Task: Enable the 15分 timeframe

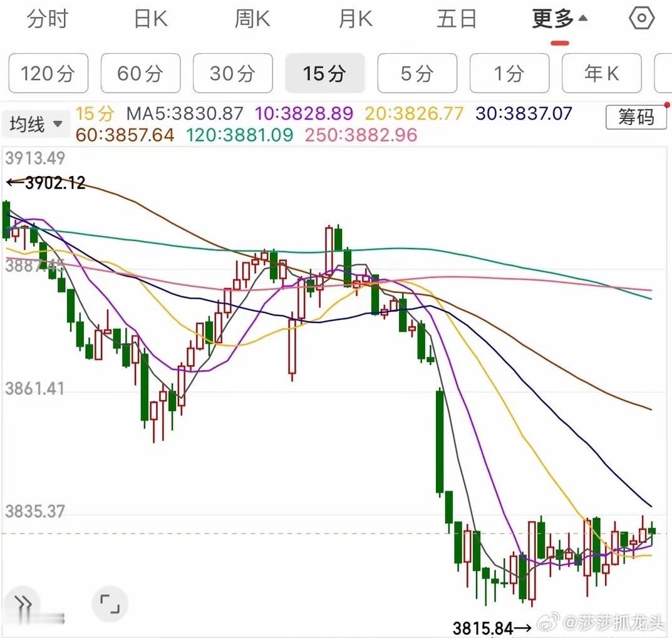Action: click(325, 73)
